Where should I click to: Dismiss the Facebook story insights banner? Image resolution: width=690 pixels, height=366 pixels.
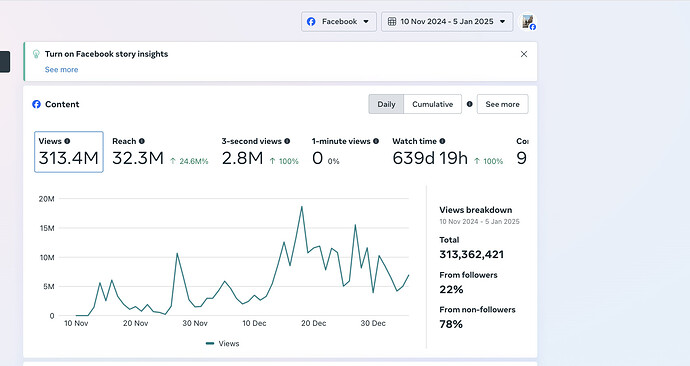pyautogui.click(x=524, y=54)
